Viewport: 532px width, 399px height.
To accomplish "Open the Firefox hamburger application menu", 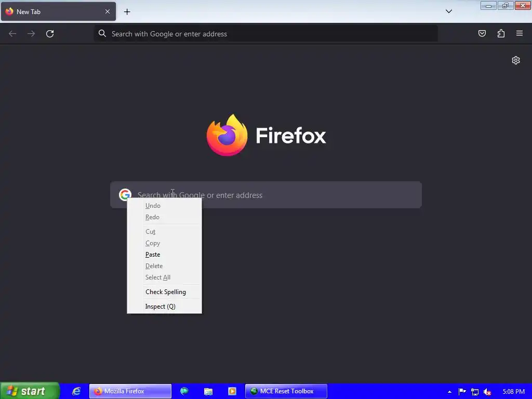I will [x=520, y=33].
